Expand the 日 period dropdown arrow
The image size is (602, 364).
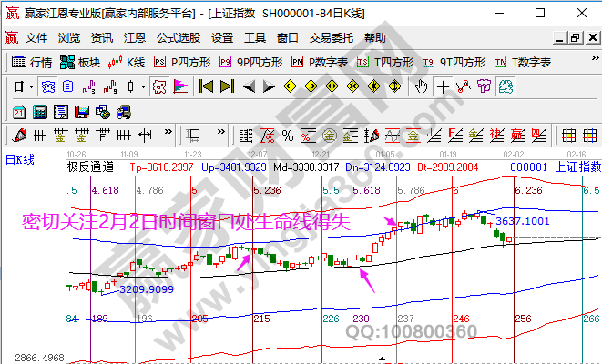click(31, 86)
